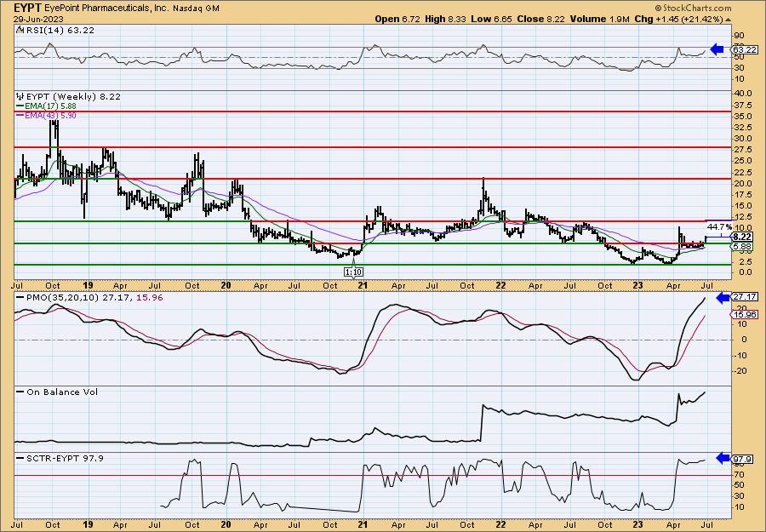This screenshot has height=532, width=766.
Task: Click the EMA(43) 5.90 legend entry
Action: coord(50,115)
